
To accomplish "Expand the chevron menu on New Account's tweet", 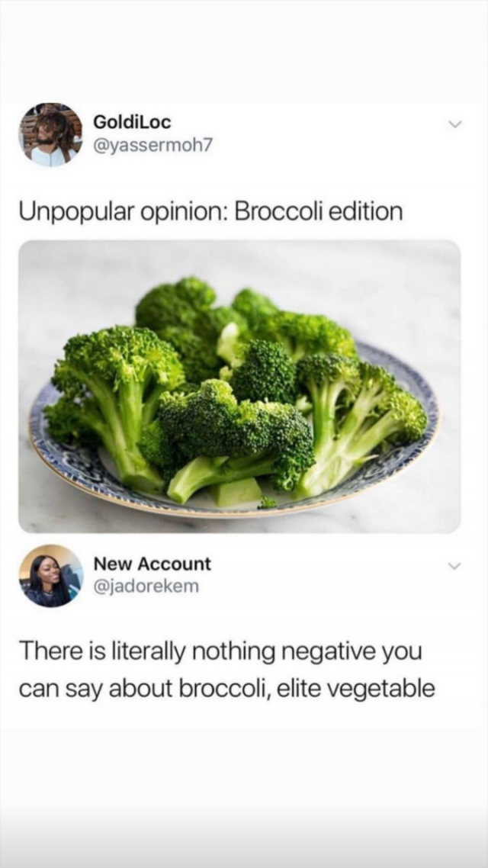I will [x=454, y=566].
